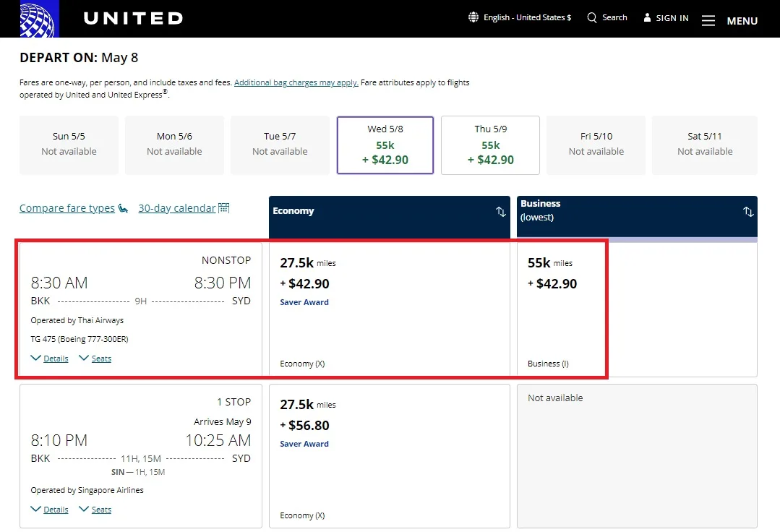The image size is (780, 532).
Task: Click the 10:25 AM arrival time
Action: click(218, 440)
